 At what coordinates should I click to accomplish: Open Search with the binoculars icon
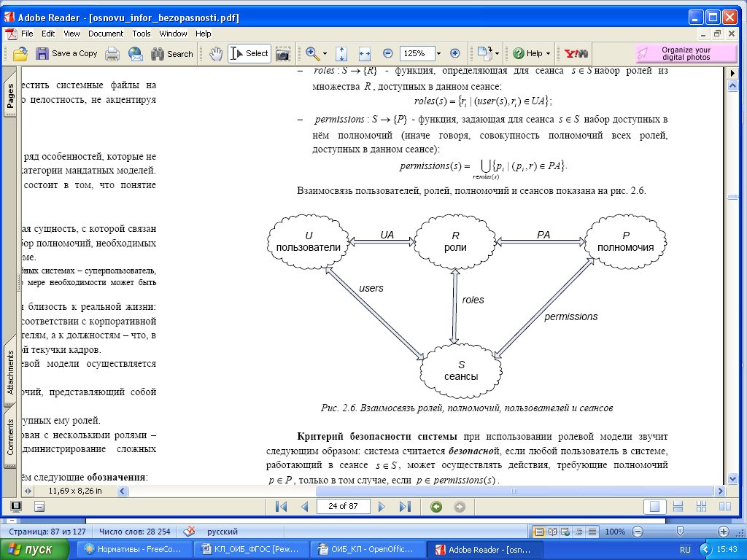click(x=172, y=54)
